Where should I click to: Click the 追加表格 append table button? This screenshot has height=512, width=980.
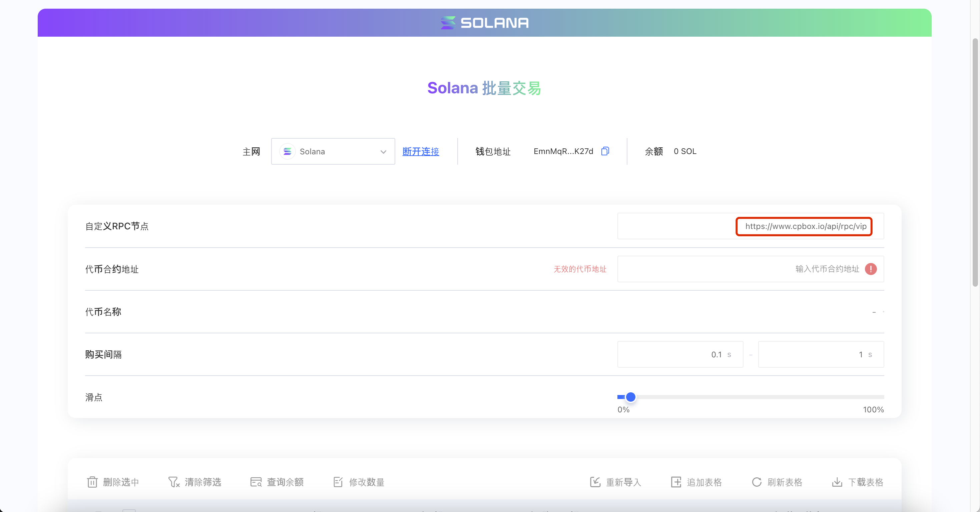pos(696,482)
